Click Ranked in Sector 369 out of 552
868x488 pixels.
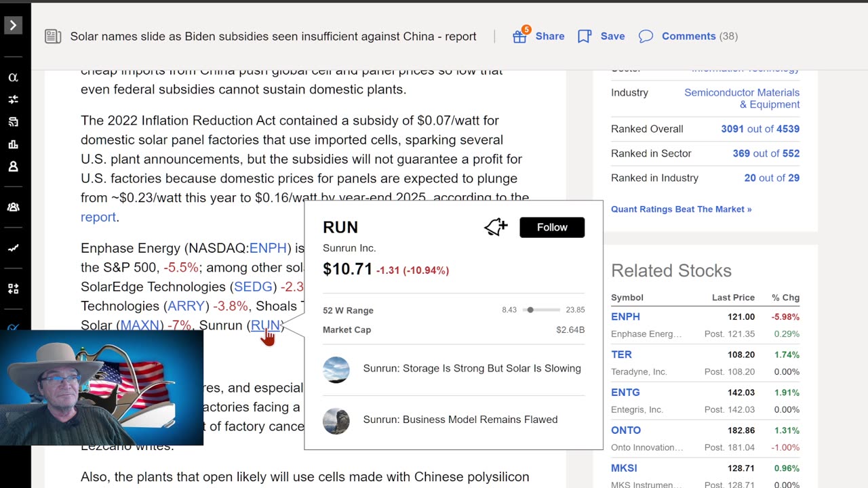tap(766, 153)
